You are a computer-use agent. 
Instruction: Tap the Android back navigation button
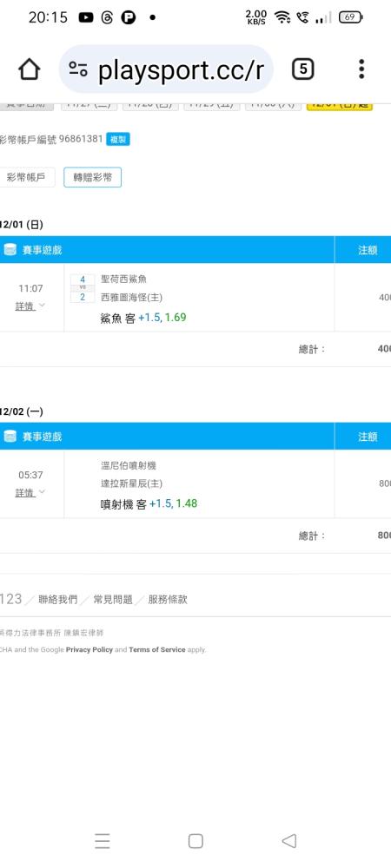289,841
